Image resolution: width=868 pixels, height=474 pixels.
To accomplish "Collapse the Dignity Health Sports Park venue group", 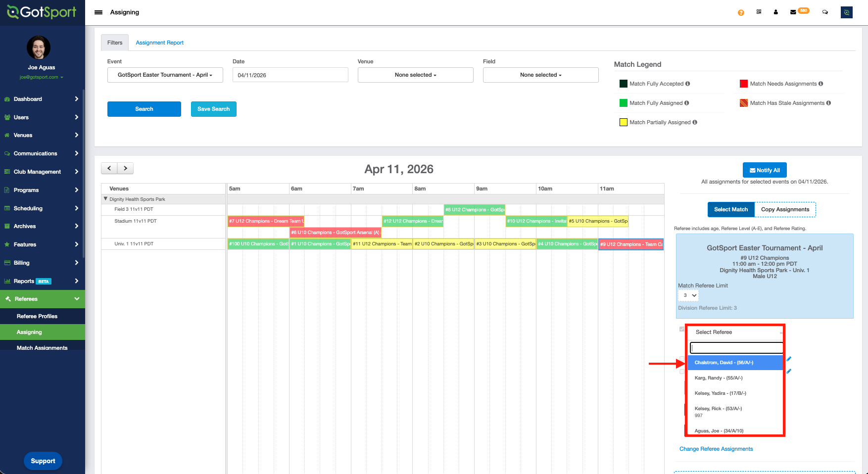I will point(105,199).
